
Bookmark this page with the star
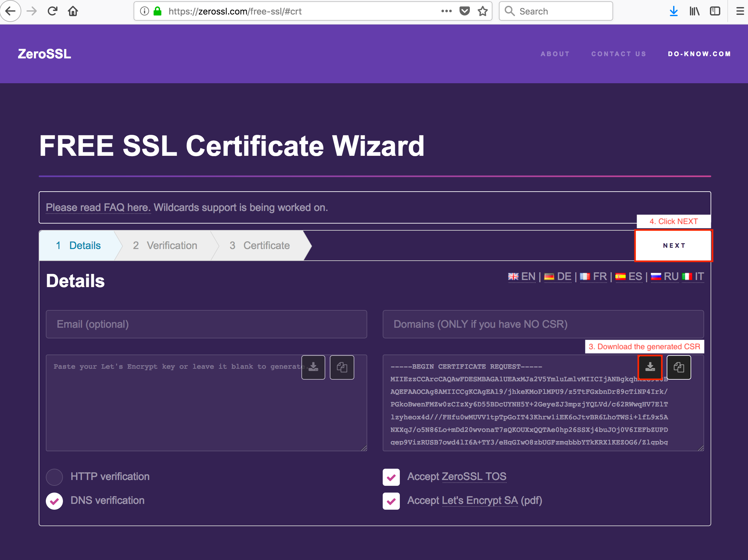483,11
